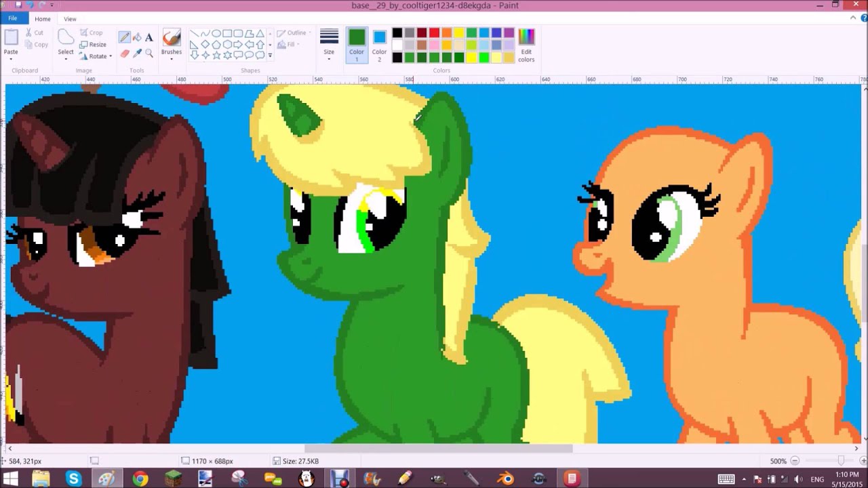The height and width of the screenshot is (488, 868).
Task: Open the on-screen keyboard tray icon
Action: point(726,479)
